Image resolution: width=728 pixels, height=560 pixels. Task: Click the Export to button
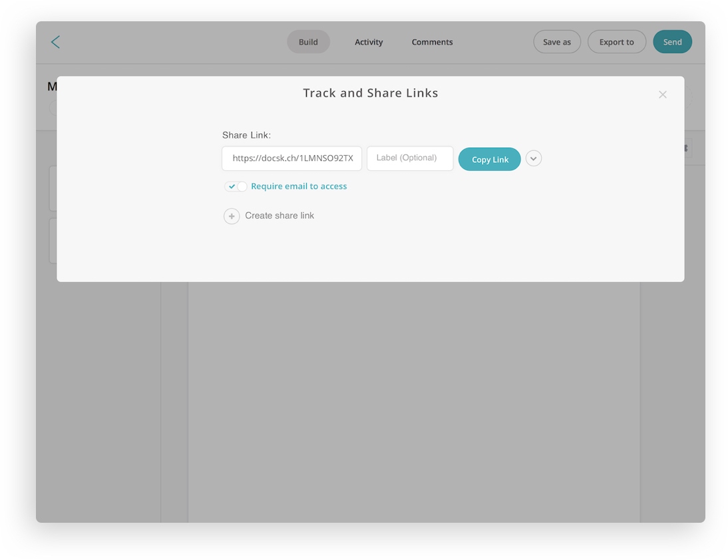617,42
